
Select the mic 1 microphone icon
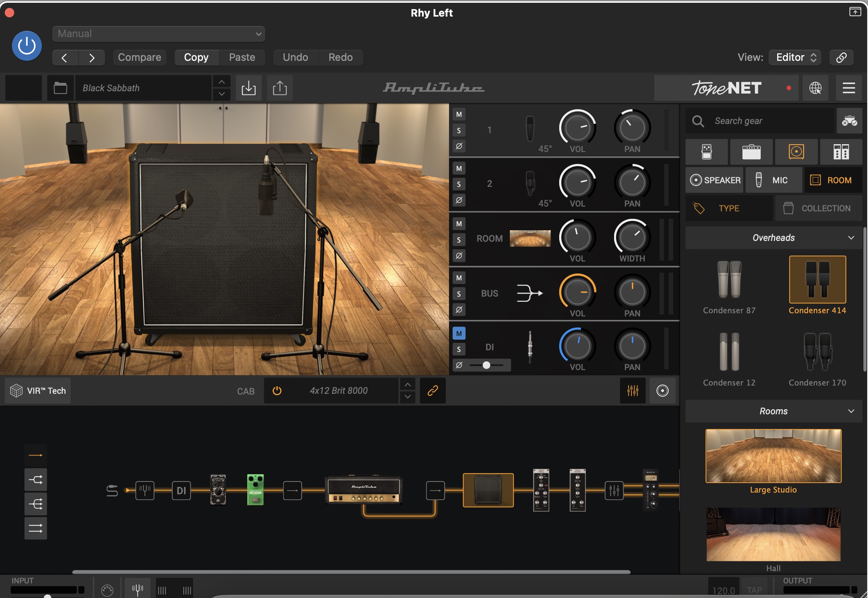click(530, 129)
